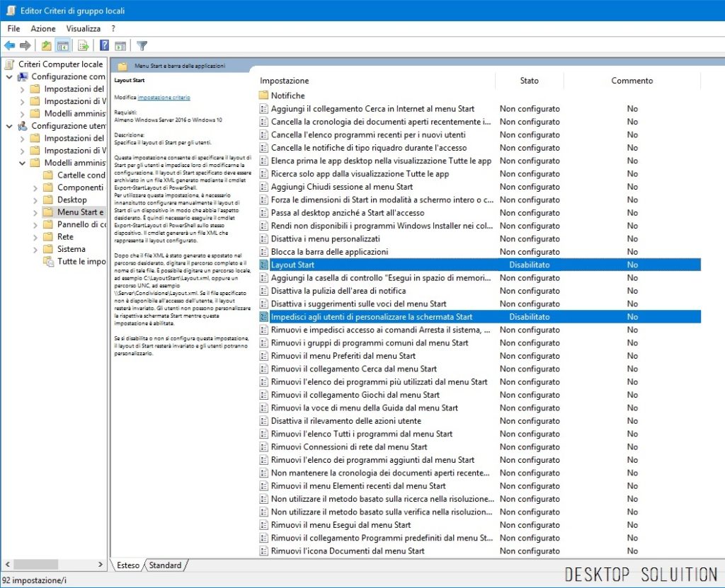Collapse the Configurazione computer tree node
The height and width of the screenshot is (588, 725).
coord(8,76)
